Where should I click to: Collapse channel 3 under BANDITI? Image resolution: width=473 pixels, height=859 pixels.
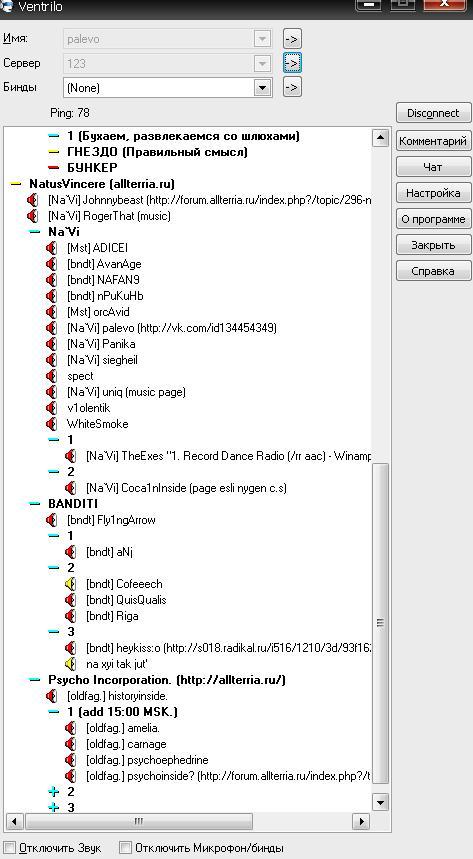point(54,632)
